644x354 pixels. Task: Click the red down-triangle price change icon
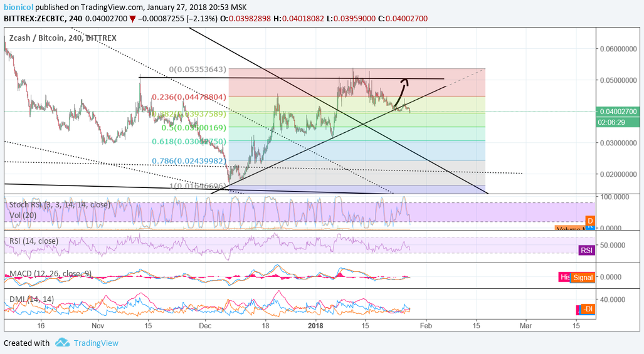click(132, 19)
